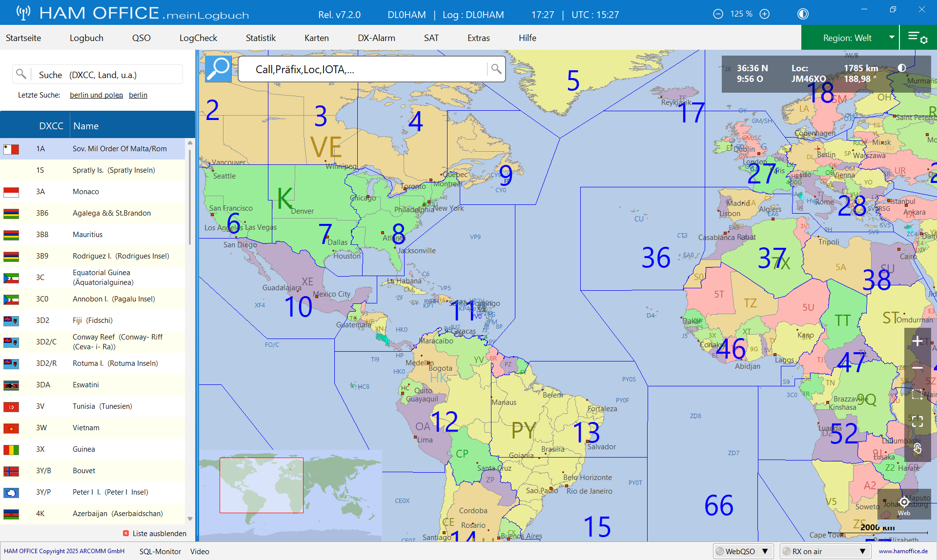Image resolution: width=937 pixels, height=560 pixels.
Task: Toggle the info box transparency icon
Action: point(902,68)
